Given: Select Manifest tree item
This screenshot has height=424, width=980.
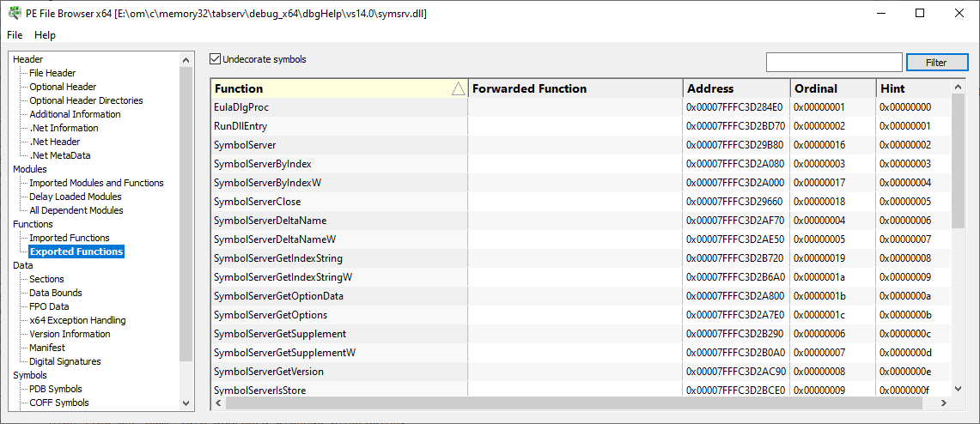Looking at the screenshot, I should click(x=47, y=348).
